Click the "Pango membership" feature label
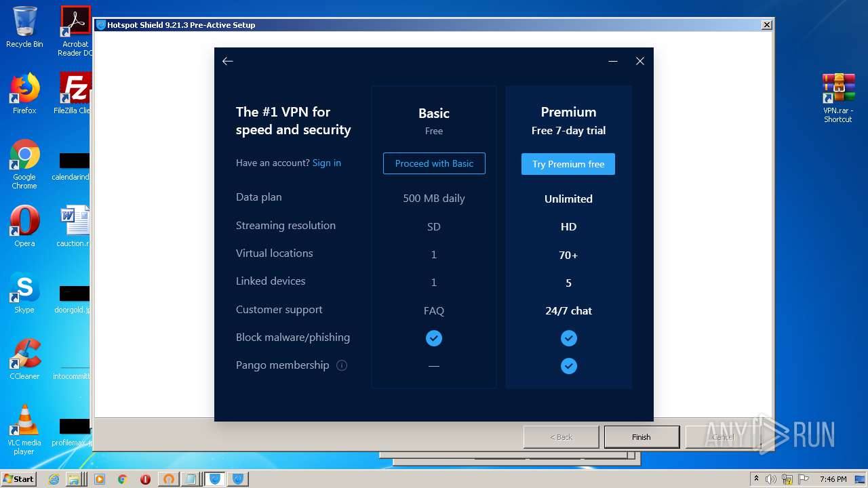 (x=282, y=365)
